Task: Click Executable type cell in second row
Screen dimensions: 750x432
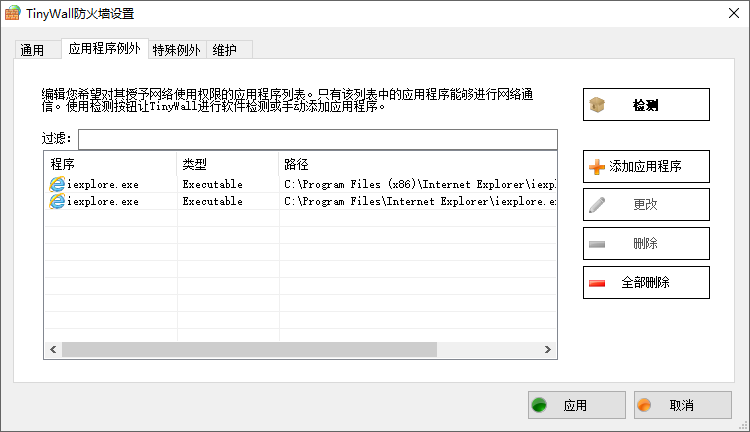Action: (x=212, y=202)
